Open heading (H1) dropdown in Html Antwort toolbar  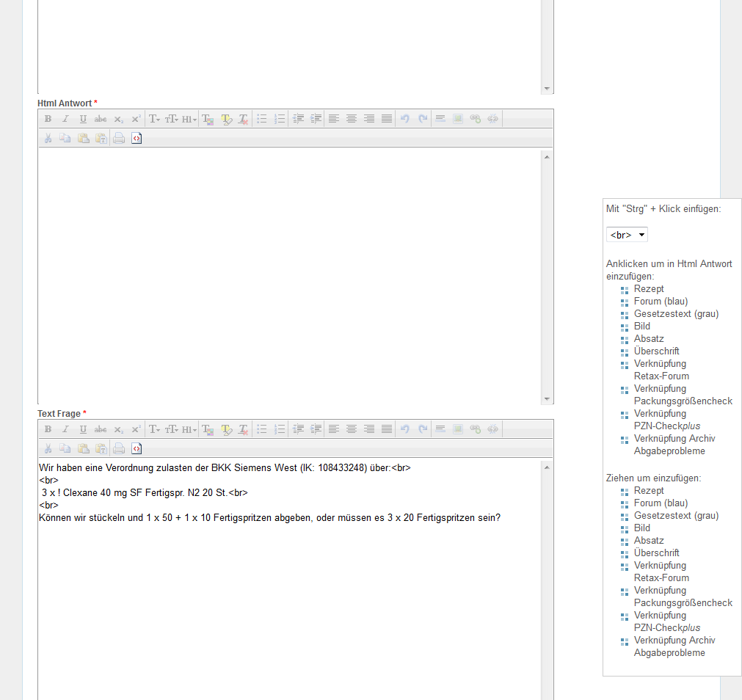(x=189, y=119)
